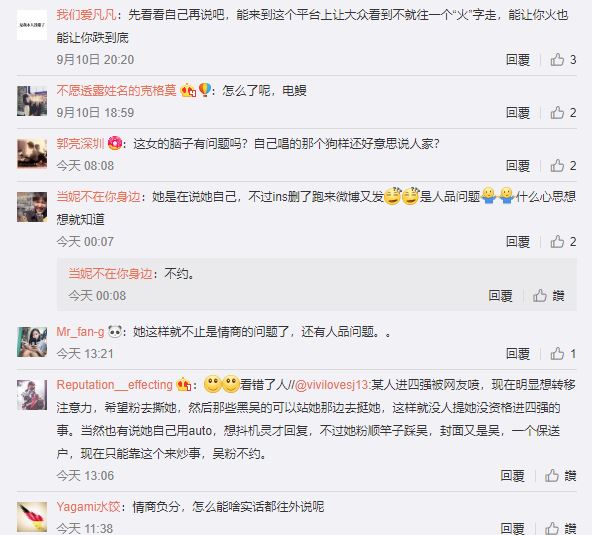Reply to 郭亮深圳's comment

point(518,166)
